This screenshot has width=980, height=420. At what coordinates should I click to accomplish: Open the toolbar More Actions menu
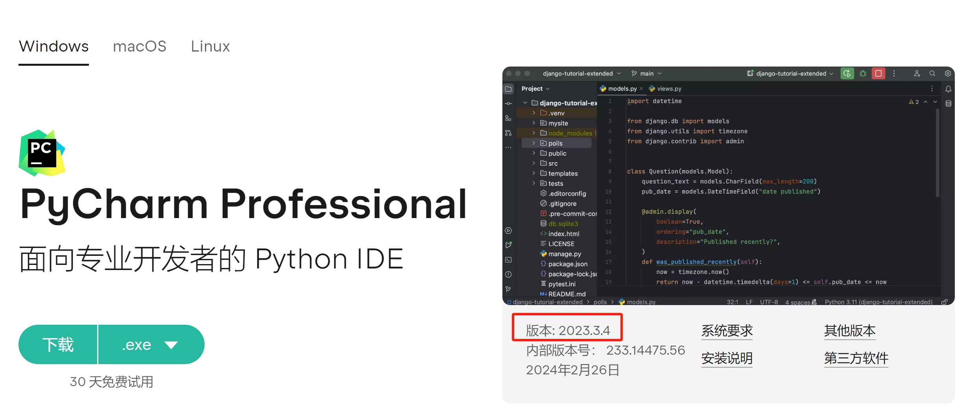pyautogui.click(x=894, y=74)
